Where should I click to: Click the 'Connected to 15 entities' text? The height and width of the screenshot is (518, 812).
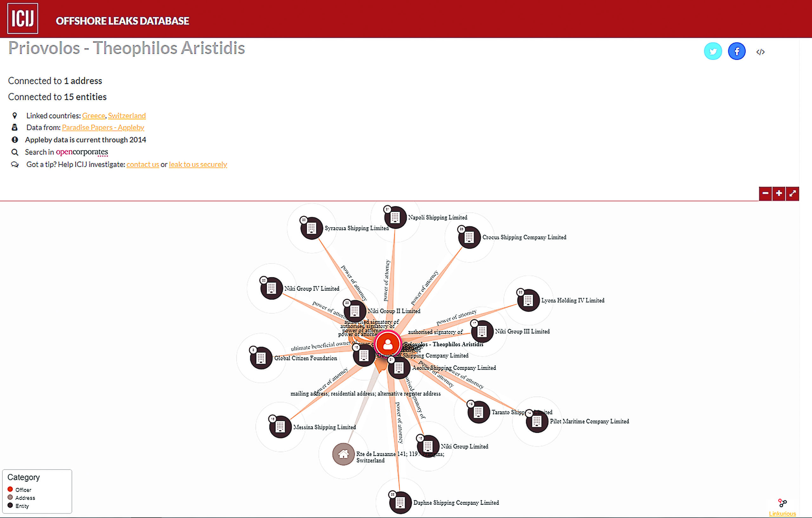tap(57, 97)
